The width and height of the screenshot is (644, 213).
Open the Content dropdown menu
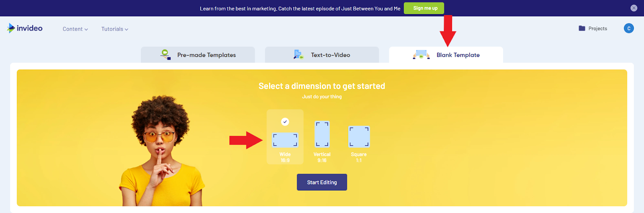point(75,29)
